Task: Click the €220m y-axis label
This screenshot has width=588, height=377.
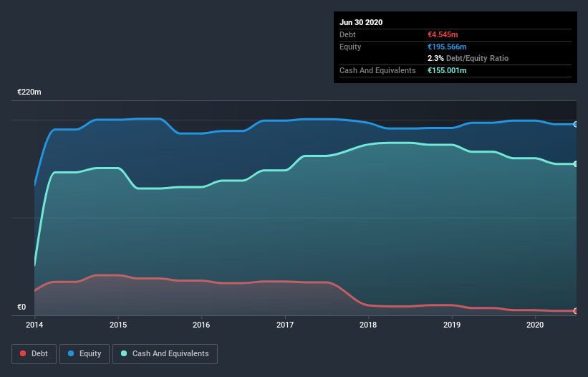Action: pyautogui.click(x=29, y=92)
